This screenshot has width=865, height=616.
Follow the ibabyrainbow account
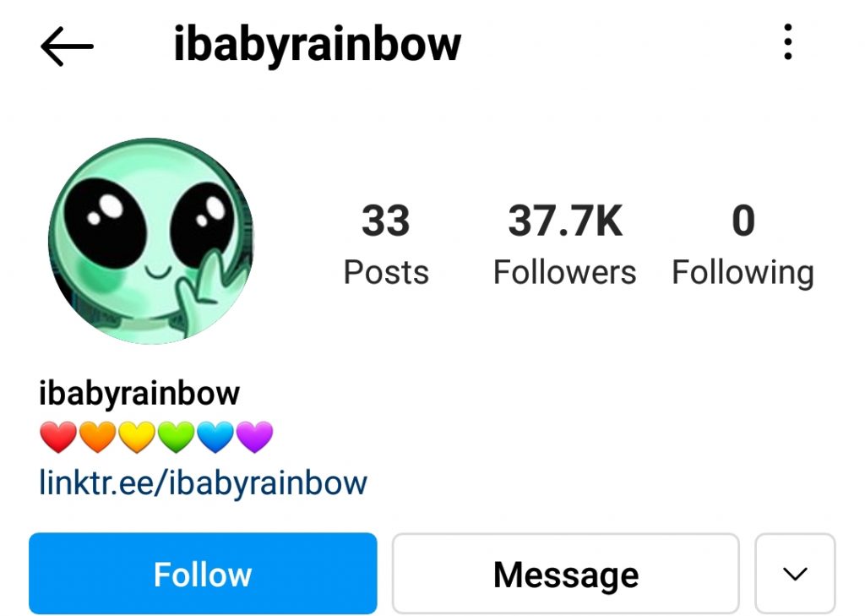pyautogui.click(x=203, y=574)
